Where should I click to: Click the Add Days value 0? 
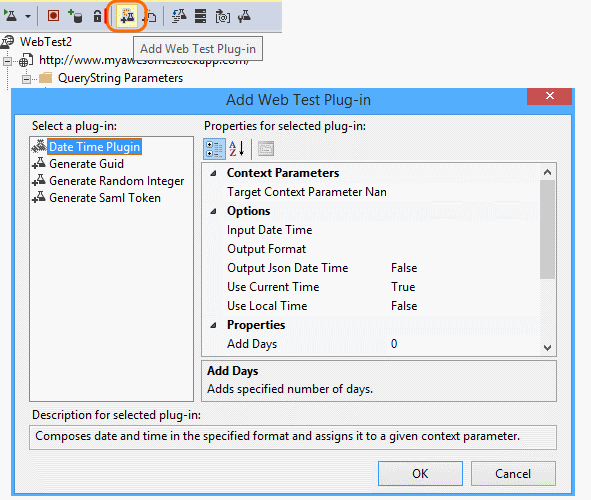pos(394,344)
